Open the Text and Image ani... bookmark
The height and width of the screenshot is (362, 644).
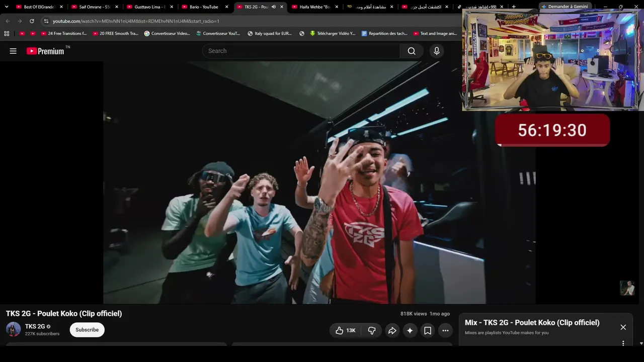pyautogui.click(x=435, y=34)
